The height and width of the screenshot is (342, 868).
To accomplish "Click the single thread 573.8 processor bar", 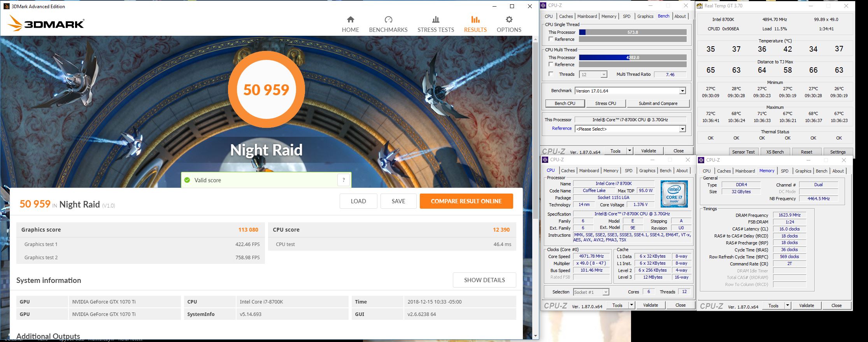I will [633, 32].
